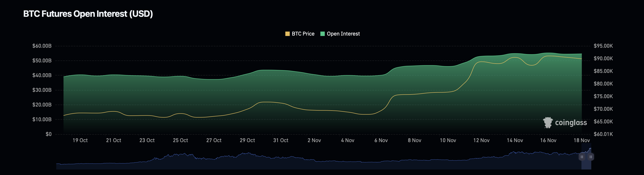Click the $60.00B left axis label
Screen dimensions: 644x175
tap(42, 46)
